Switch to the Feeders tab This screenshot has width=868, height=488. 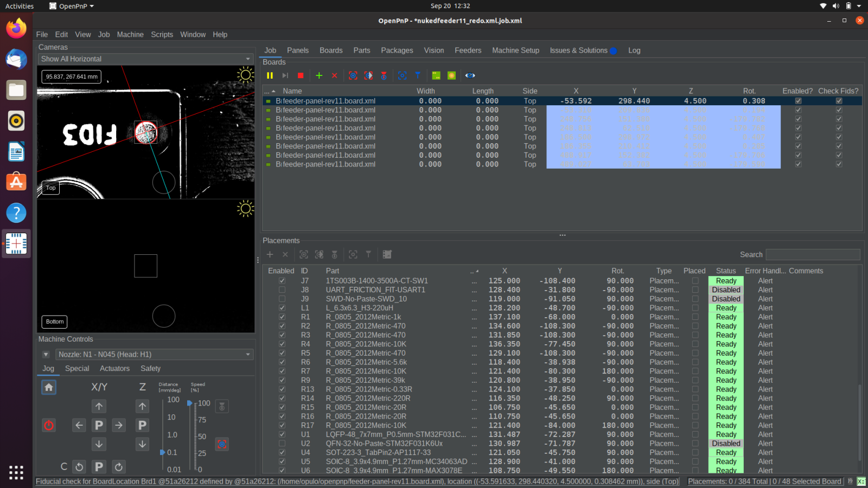(468, 50)
